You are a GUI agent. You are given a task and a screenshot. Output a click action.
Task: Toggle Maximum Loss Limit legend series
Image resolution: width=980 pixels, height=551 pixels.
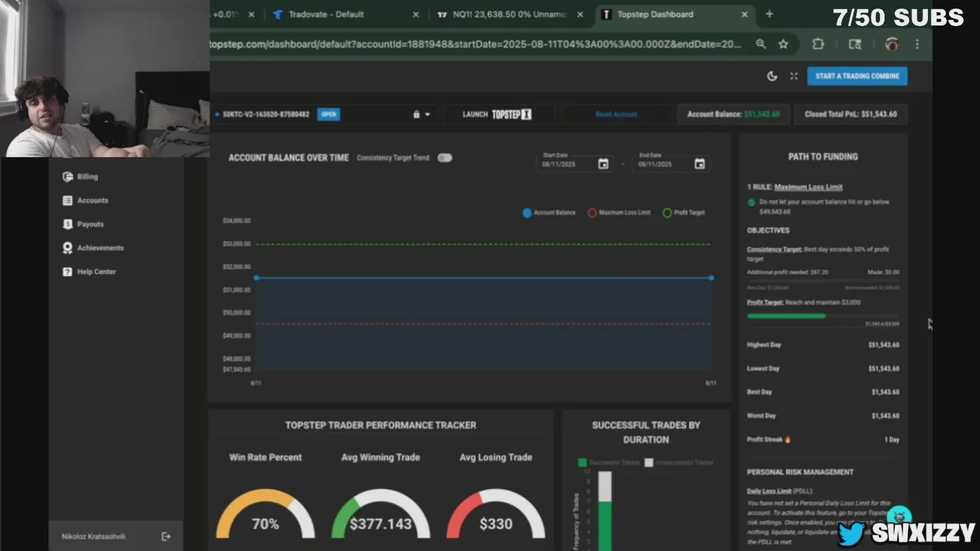(x=619, y=213)
